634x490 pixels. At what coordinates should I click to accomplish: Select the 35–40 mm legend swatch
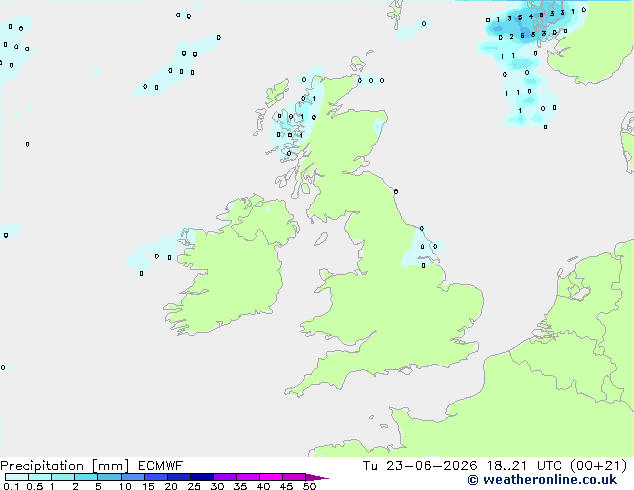pyautogui.click(x=248, y=477)
